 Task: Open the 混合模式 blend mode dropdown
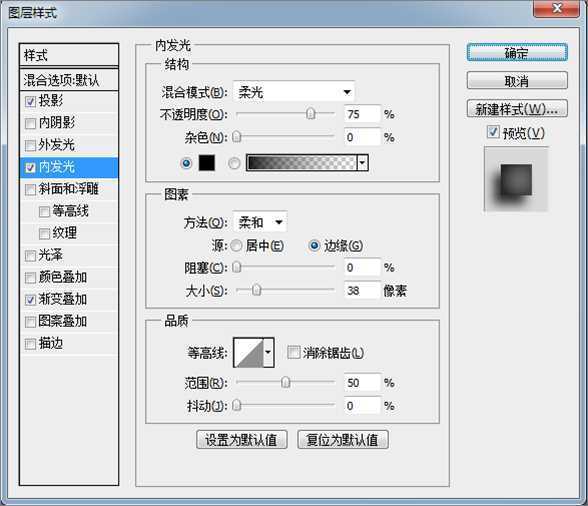point(294,92)
